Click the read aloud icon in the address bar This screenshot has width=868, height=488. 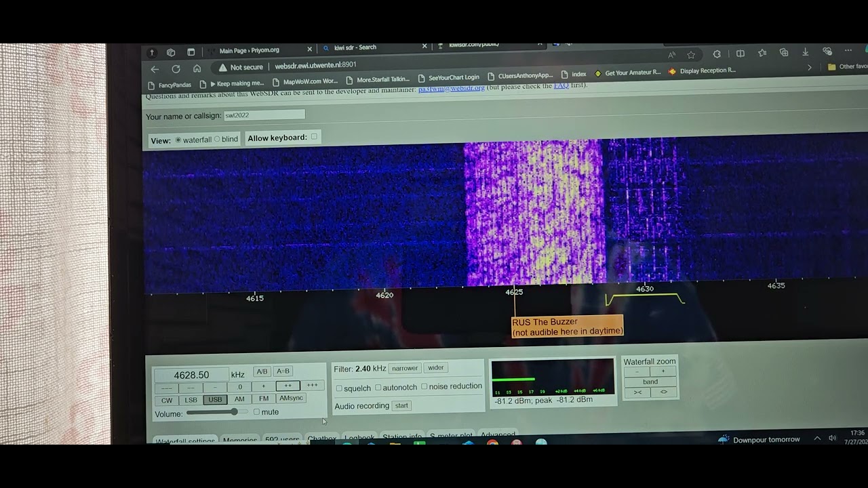(x=672, y=54)
